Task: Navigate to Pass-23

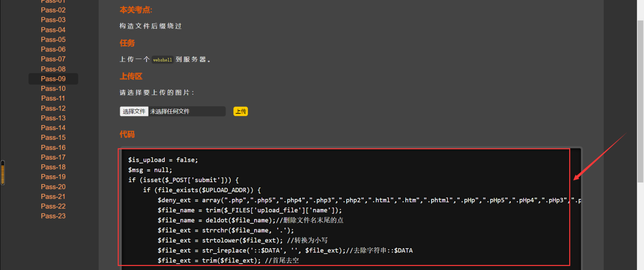Action: [53, 216]
